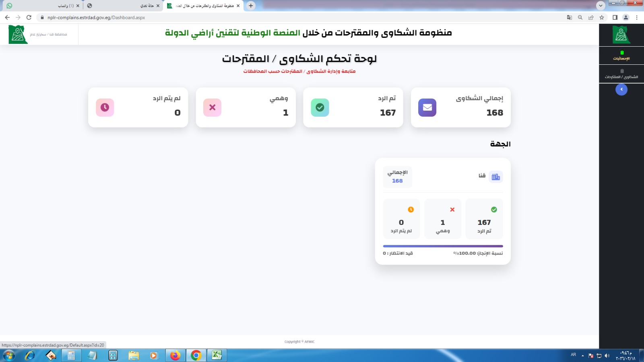Open the Chrome three-dot menu

tap(637, 17)
